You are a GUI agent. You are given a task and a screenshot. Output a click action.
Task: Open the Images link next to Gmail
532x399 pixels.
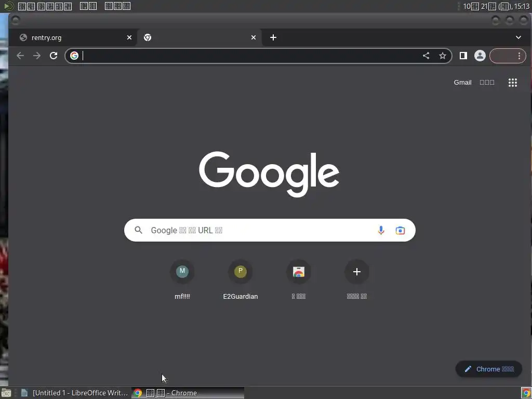pyautogui.click(x=487, y=83)
